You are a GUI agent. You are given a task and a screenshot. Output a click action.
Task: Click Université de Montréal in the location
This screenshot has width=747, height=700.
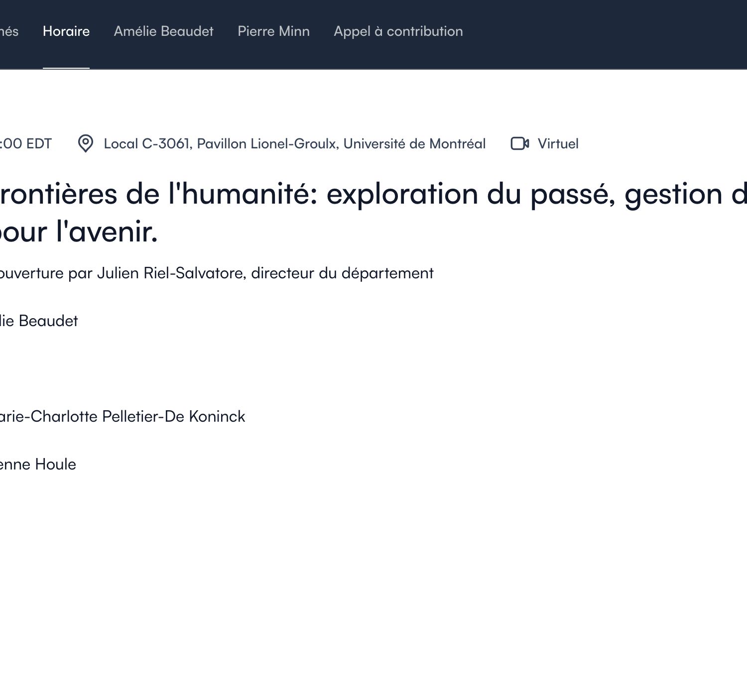414,144
